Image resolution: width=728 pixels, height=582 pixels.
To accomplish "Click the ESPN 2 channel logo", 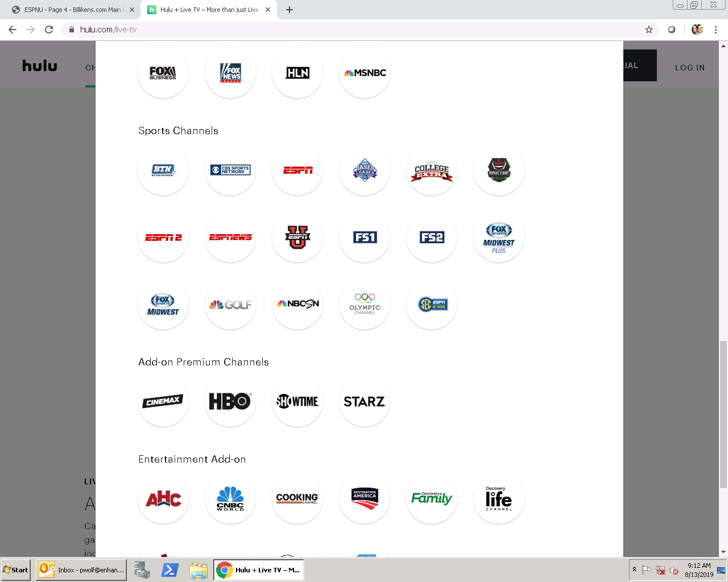I will (x=163, y=237).
